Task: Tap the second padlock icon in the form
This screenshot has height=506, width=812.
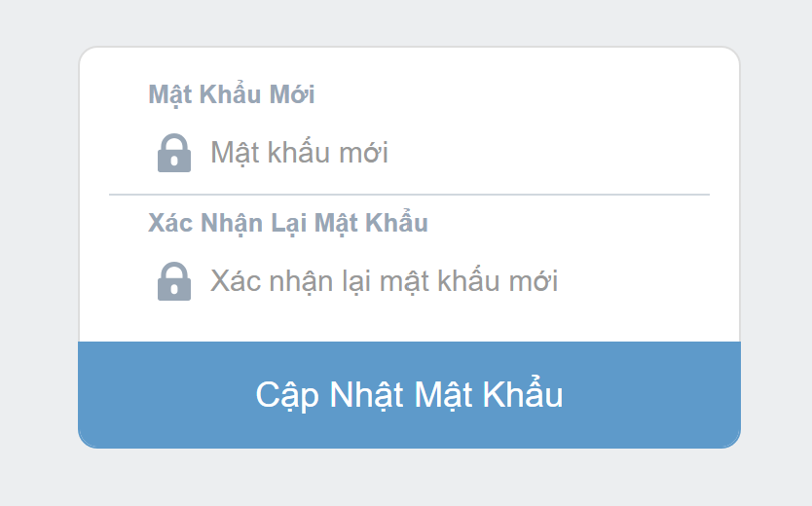Action: 174,281
